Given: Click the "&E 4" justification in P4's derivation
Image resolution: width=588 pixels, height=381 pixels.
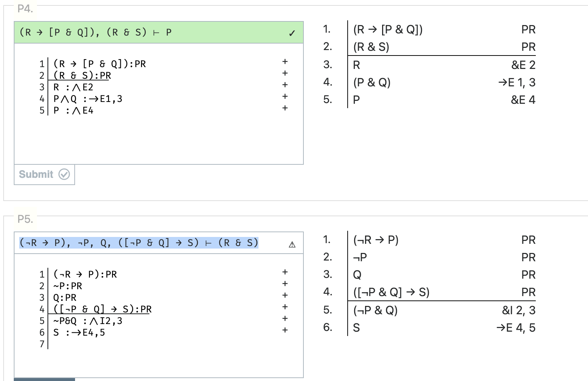Looking at the screenshot, I should point(523,99).
